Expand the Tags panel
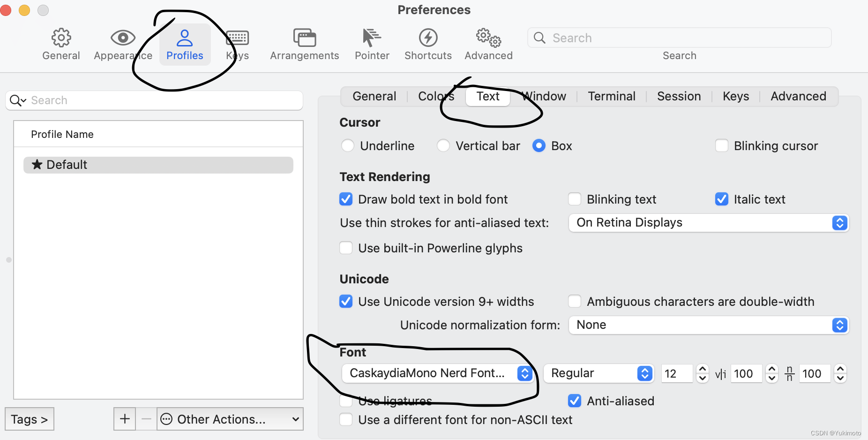868x440 pixels. point(30,419)
